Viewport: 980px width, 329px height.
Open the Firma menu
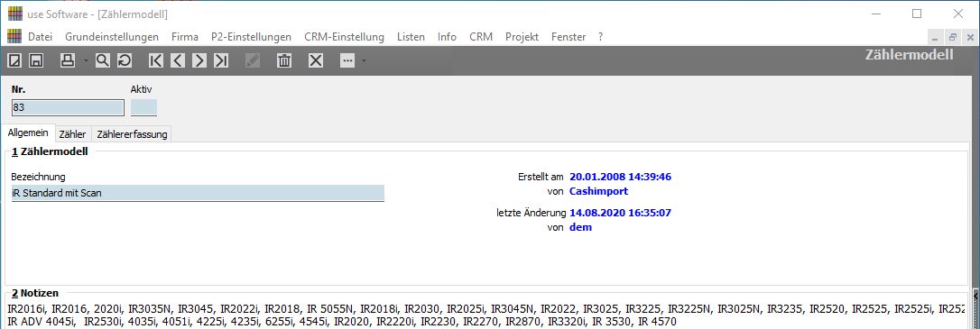[x=185, y=37]
